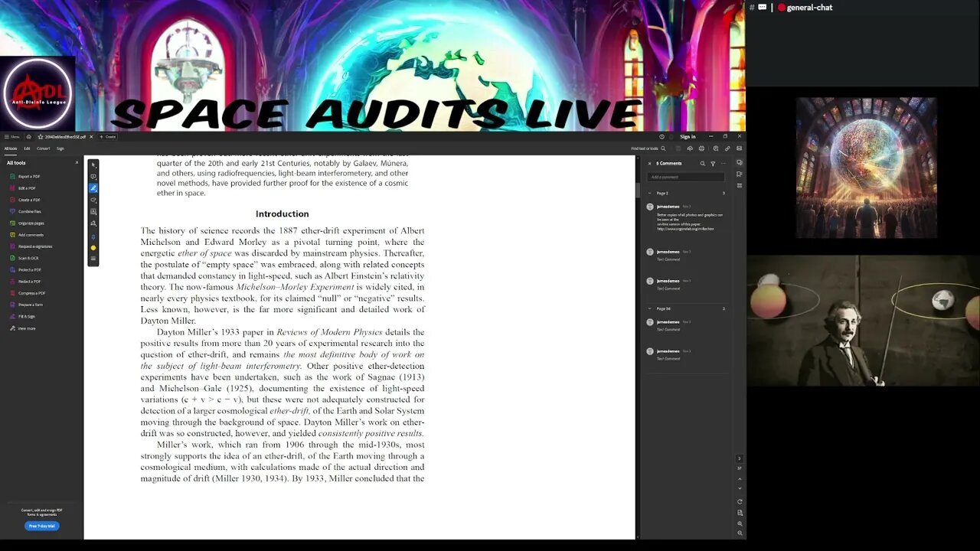Close the Comments panel

pos(650,163)
